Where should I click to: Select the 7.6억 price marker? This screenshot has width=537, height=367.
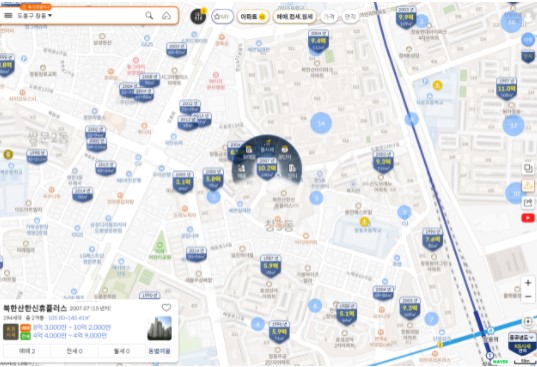pos(433,239)
